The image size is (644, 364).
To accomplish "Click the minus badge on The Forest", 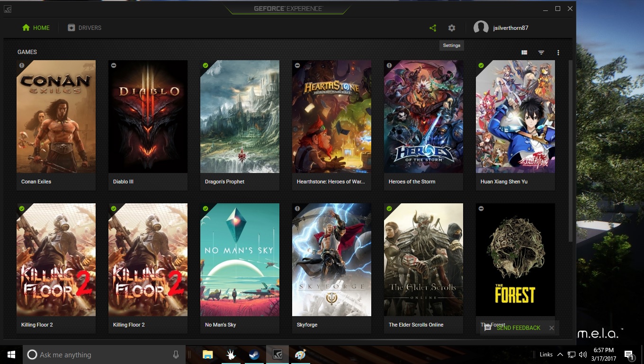I will tap(481, 209).
